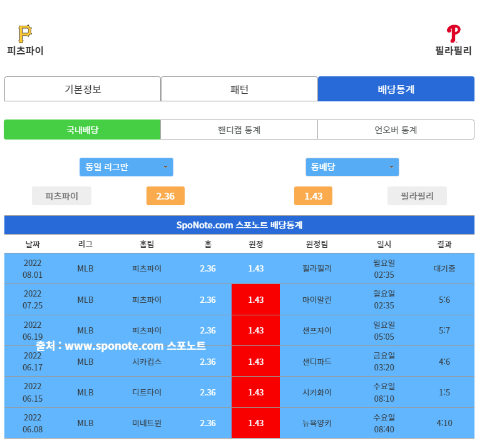Click the 결과 column header

pyautogui.click(x=444, y=244)
